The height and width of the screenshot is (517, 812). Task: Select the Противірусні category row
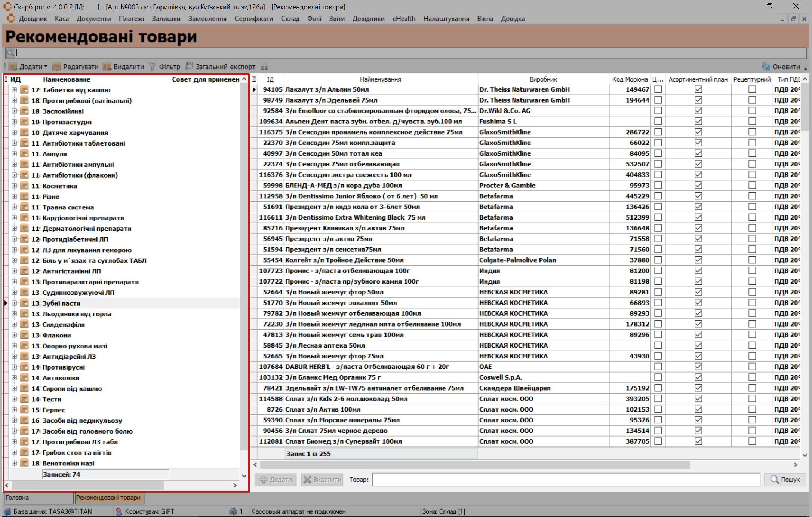[64, 367]
